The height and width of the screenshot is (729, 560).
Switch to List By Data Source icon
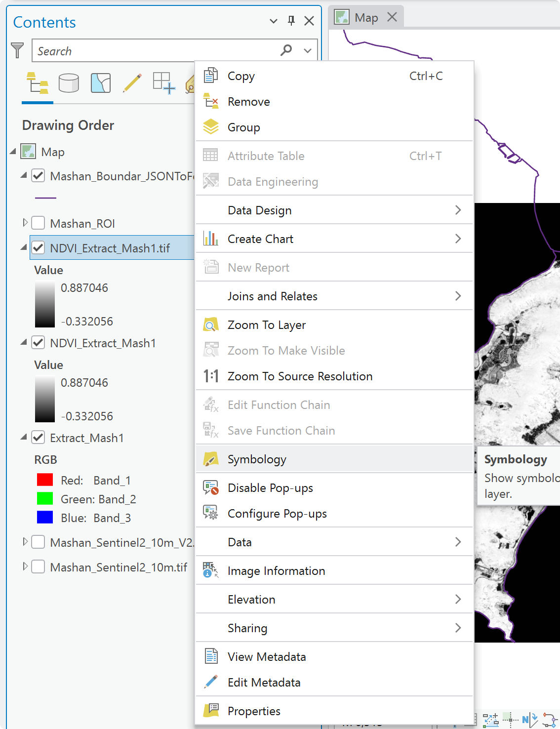click(x=69, y=83)
